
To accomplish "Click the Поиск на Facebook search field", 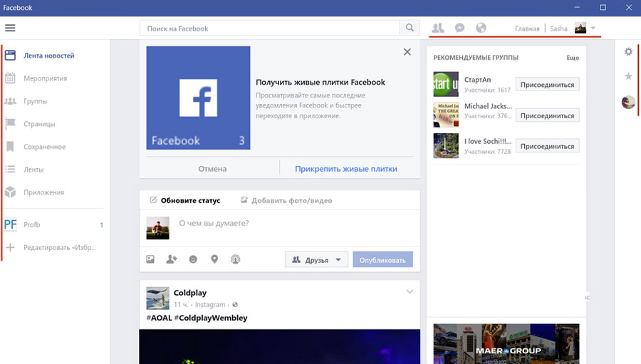I will coord(269,28).
